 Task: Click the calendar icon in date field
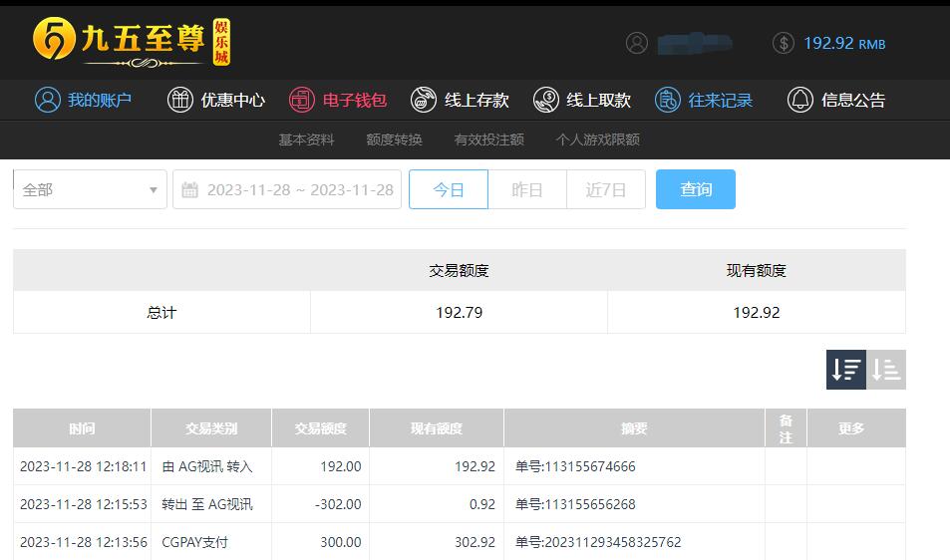click(x=189, y=190)
